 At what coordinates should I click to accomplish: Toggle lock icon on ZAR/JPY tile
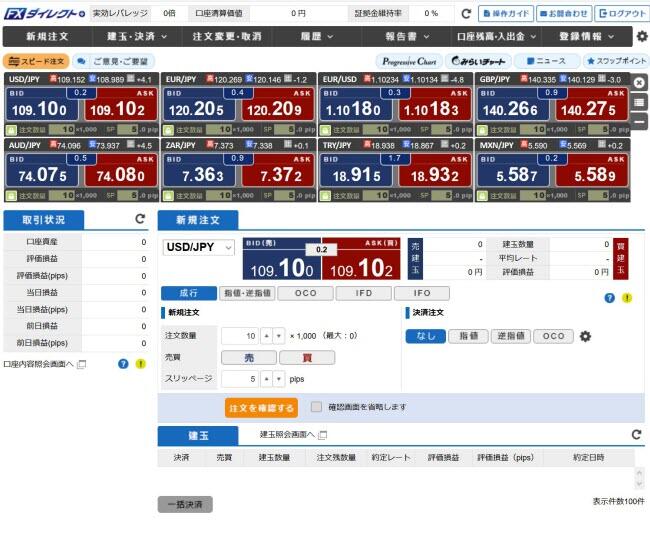coord(168,196)
